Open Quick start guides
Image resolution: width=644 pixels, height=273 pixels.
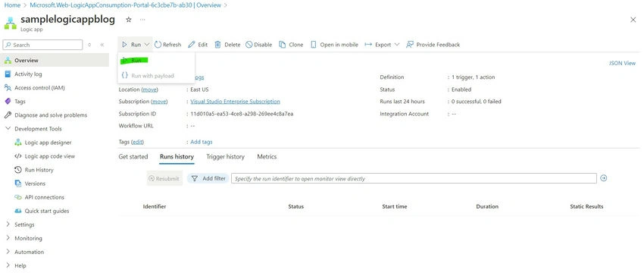[x=46, y=211]
